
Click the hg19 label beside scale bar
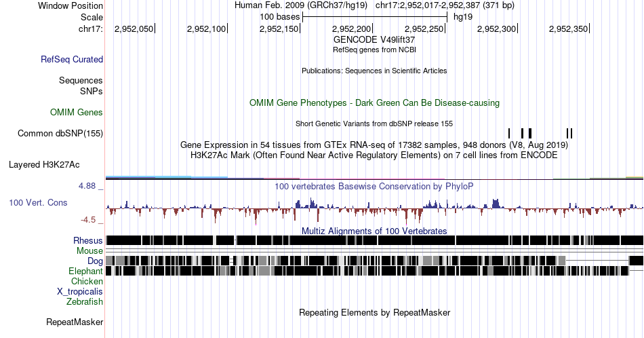click(x=463, y=17)
